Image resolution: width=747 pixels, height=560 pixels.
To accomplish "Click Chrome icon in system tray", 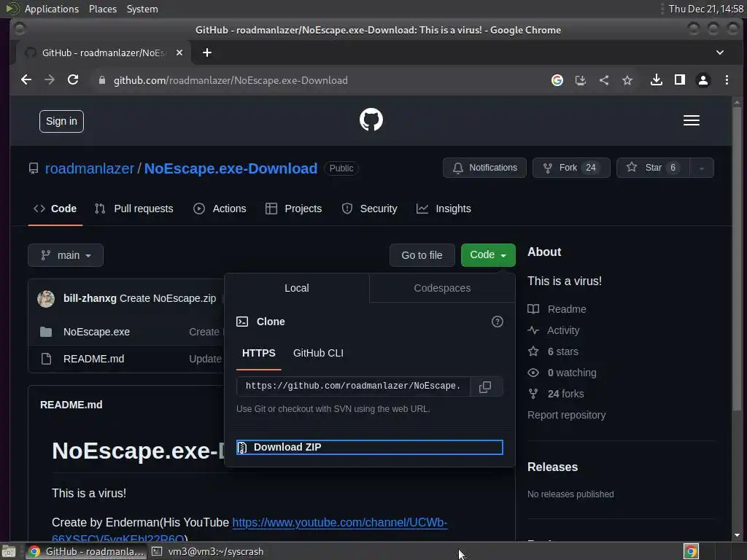I will click(x=691, y=551).
